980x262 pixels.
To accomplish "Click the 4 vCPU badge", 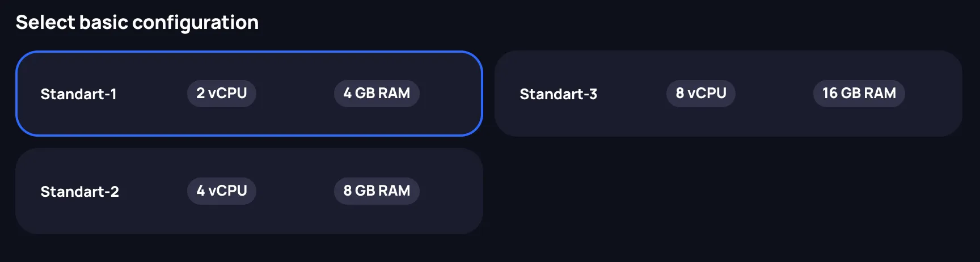I will point(221,191).
